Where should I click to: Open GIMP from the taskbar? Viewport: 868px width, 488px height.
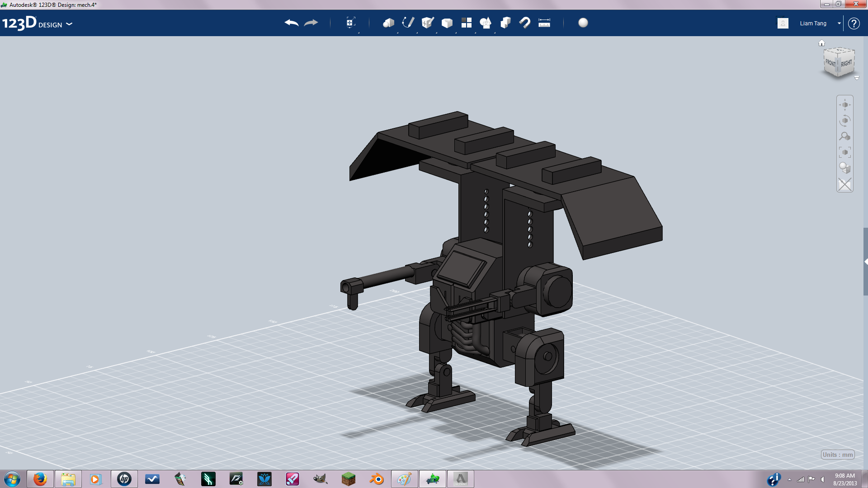click(x=321, y=479)
